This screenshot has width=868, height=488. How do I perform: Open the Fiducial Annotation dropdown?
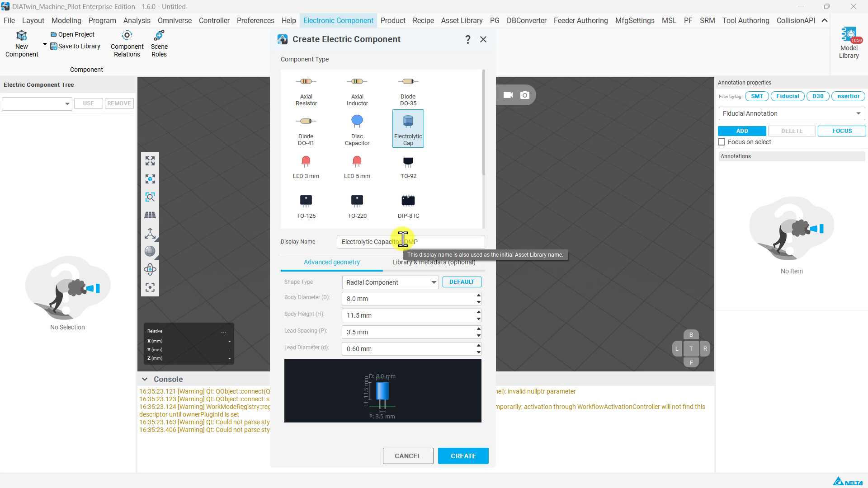(792, 113)
